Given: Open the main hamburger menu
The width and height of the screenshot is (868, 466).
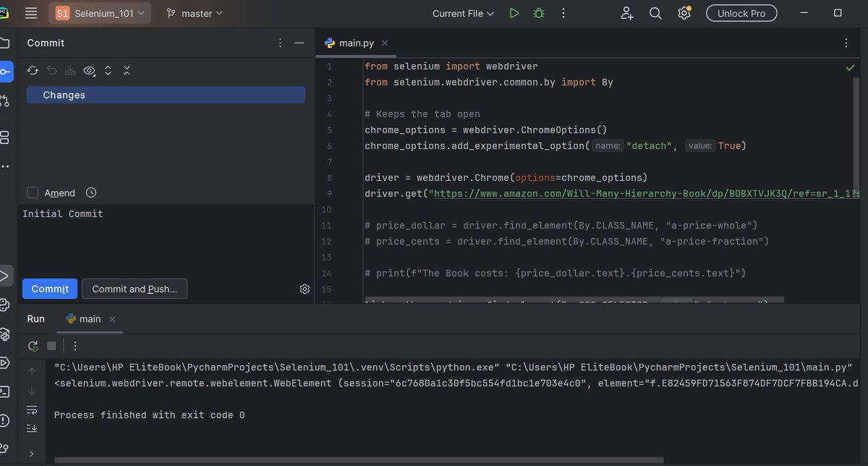Looking at the screenshot, I should 30,13.
